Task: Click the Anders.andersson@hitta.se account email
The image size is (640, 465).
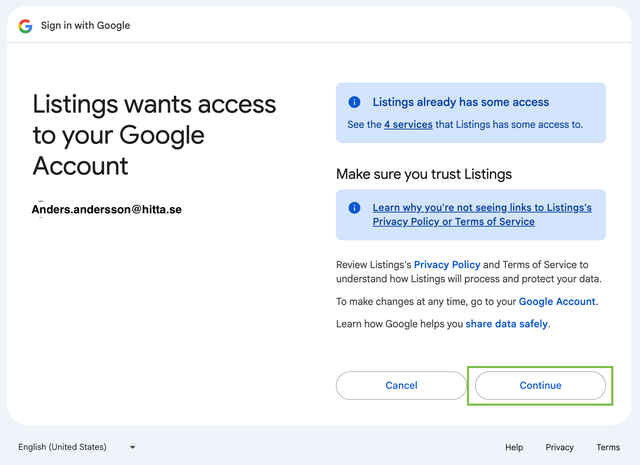Action: 107,210
